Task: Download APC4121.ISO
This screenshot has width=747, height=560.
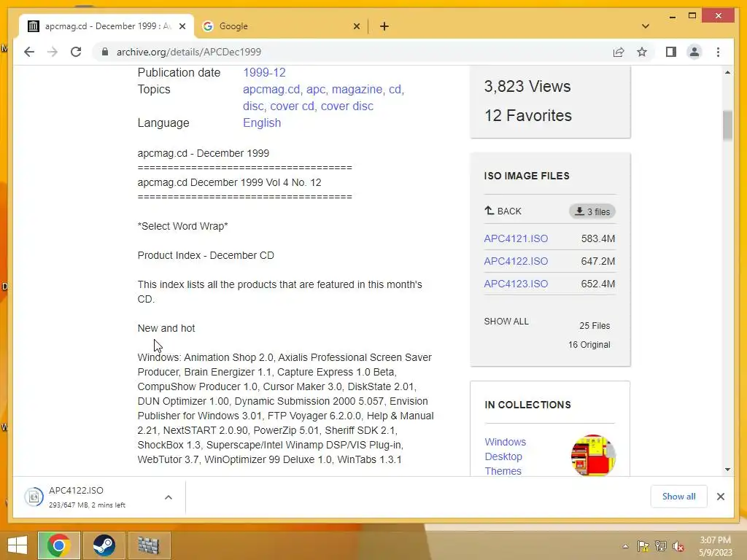Action: [x=516, y=238]
